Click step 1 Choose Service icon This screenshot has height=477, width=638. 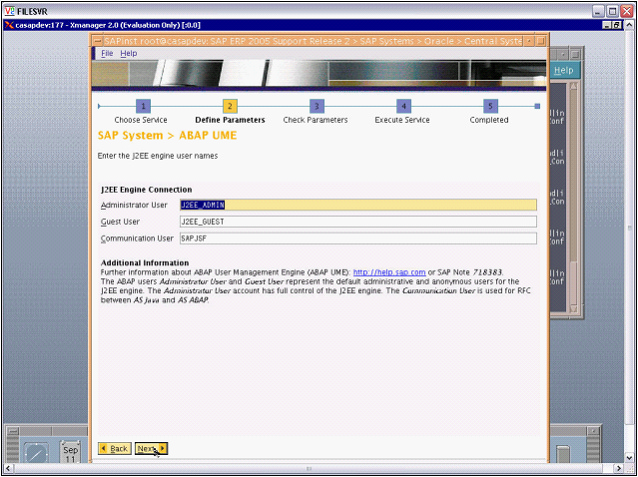pyautogui.click(x=142, y=106)
